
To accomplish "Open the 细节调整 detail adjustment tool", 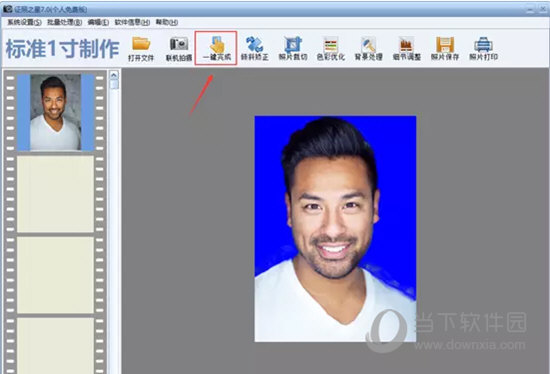I will [x=407, y=49].
